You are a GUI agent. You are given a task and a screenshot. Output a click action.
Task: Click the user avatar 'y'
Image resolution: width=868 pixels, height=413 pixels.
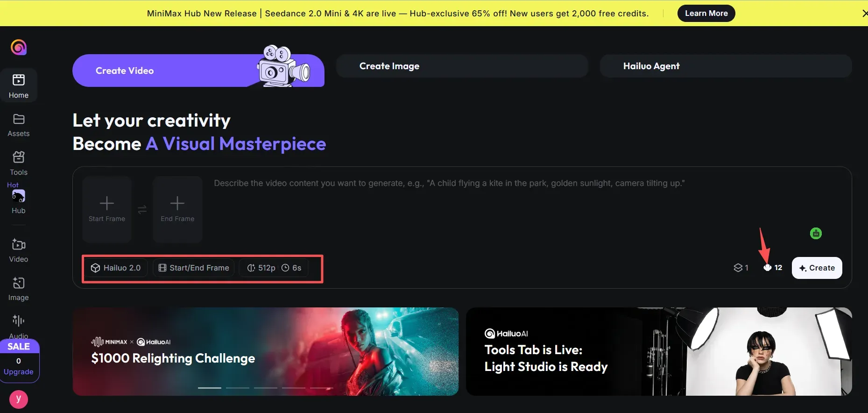[19, 399]
